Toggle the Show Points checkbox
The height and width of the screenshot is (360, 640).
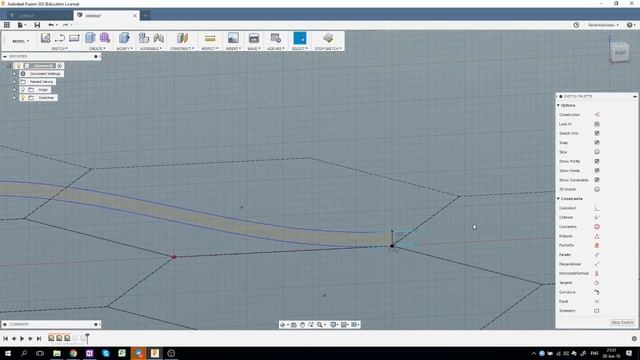pyautogui.click(x=597, y=171)
